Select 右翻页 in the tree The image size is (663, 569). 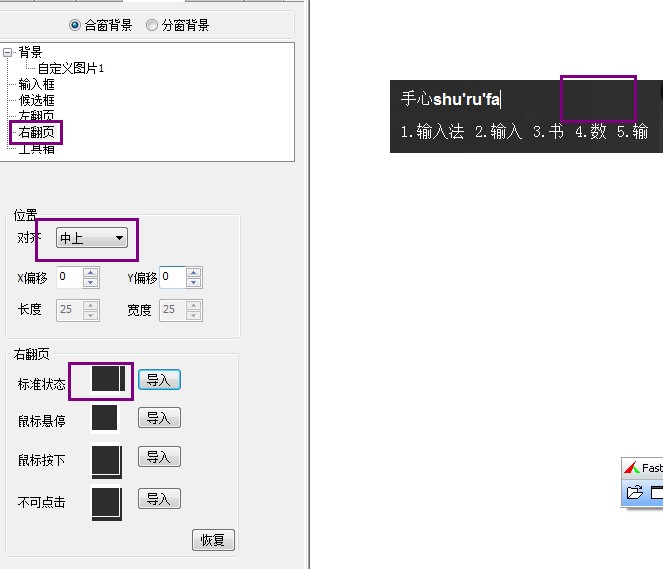coord(37,132)
